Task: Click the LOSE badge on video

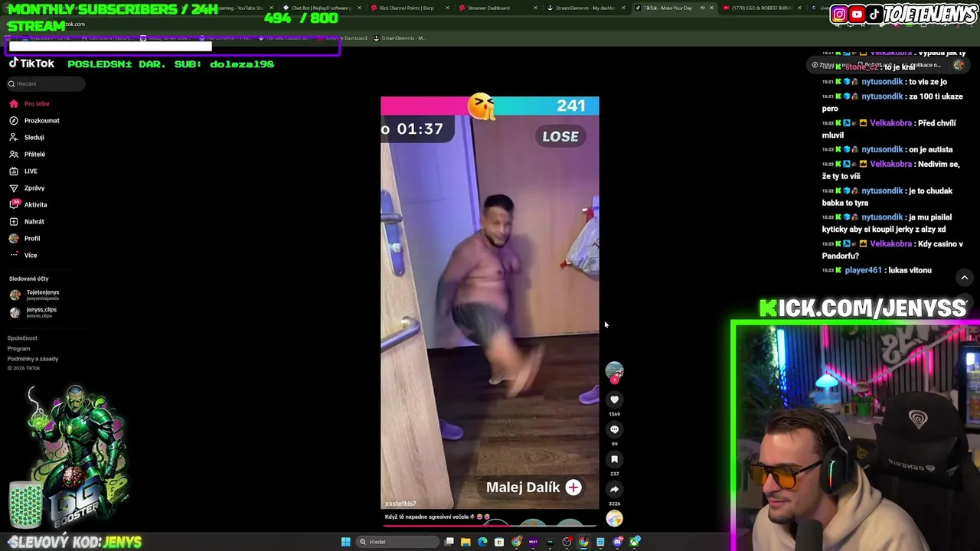Action: point(560,136)
